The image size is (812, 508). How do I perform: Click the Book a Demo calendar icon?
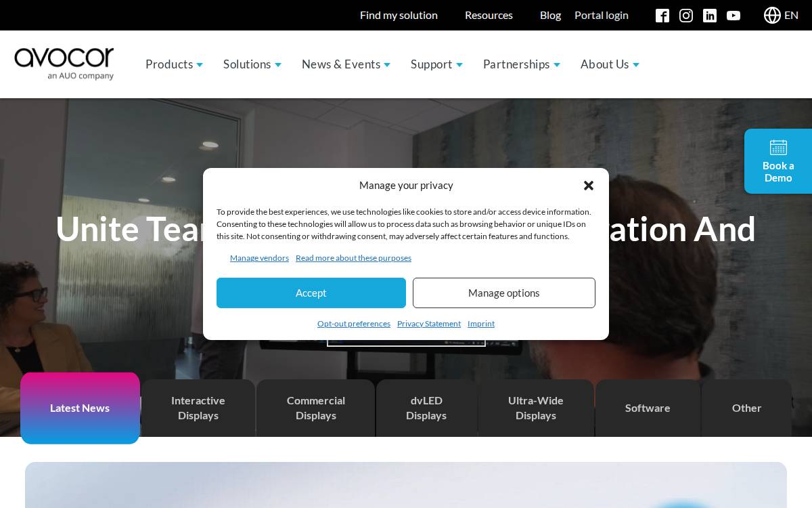coord(778,148)
